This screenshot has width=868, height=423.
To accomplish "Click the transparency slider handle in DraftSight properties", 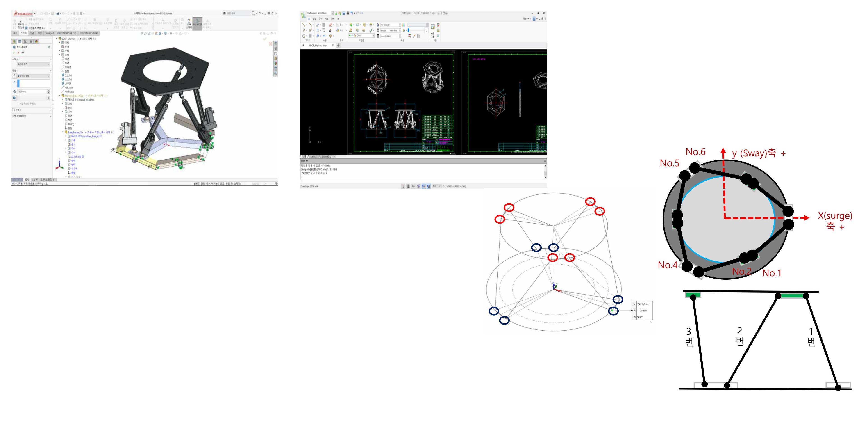I will (x=408, y=30).
